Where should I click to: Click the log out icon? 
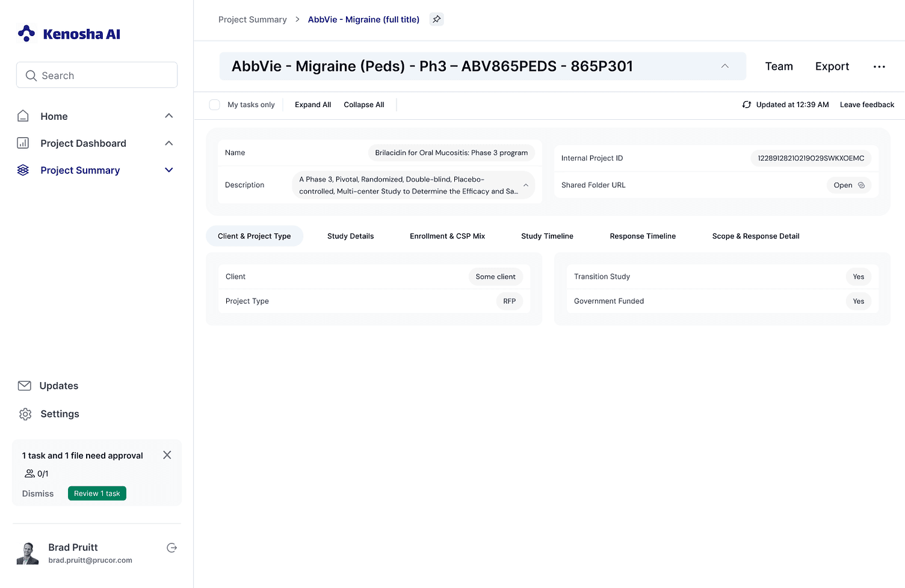171,548
